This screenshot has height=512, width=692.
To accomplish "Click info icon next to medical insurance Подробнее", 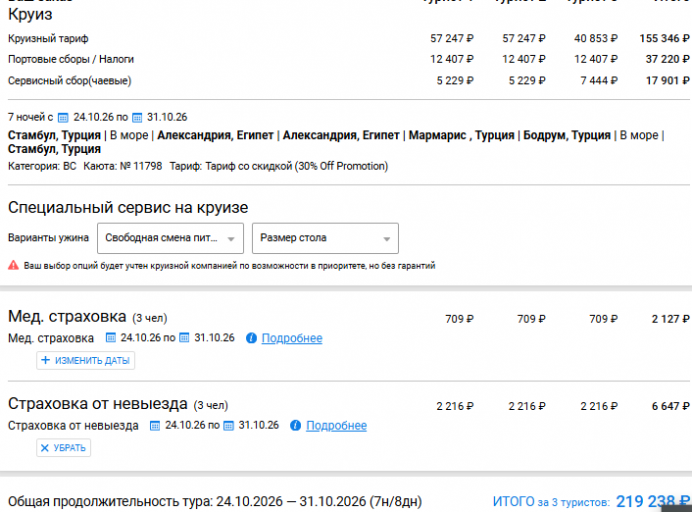I will coord(251,338).
